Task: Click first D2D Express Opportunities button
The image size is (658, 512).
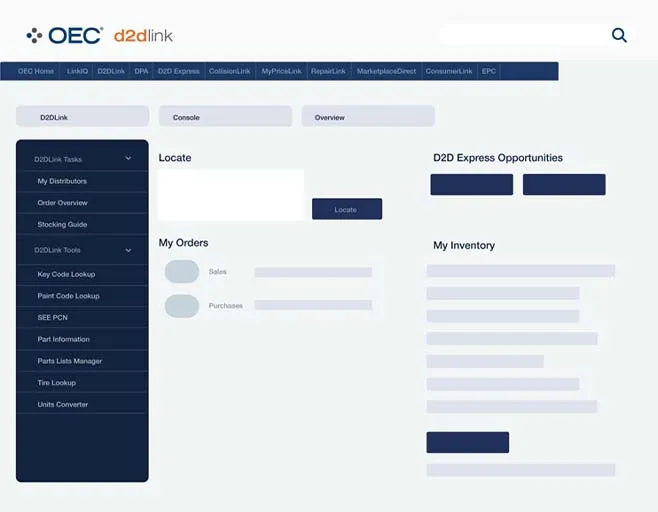Action: pos(472,185)
